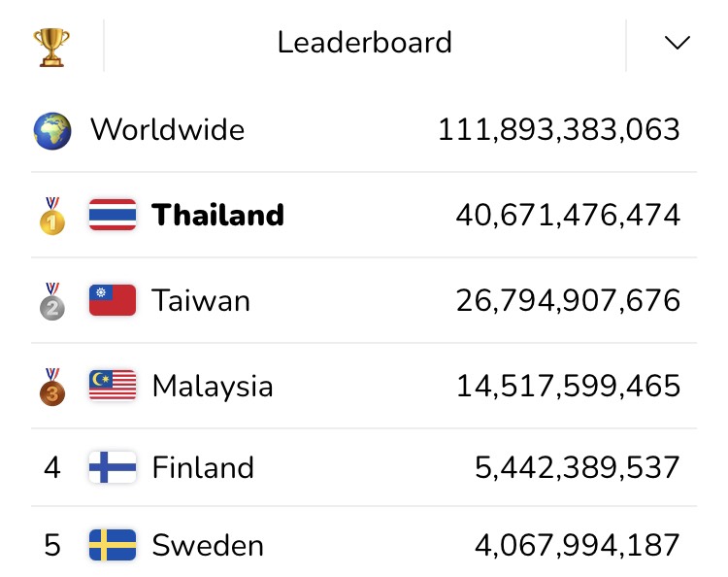The image size is (728, 577).
Task: Click the Sweden flag icon
Action: 113,545
